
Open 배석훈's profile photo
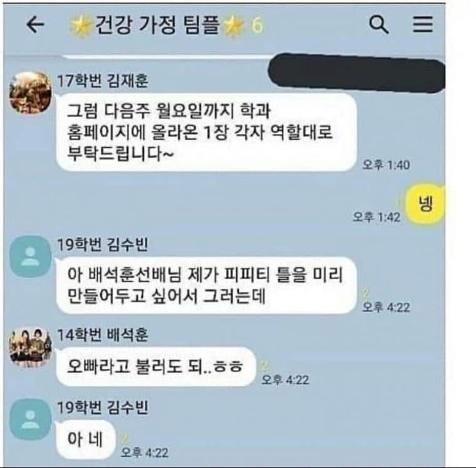(x=30, y=347)
